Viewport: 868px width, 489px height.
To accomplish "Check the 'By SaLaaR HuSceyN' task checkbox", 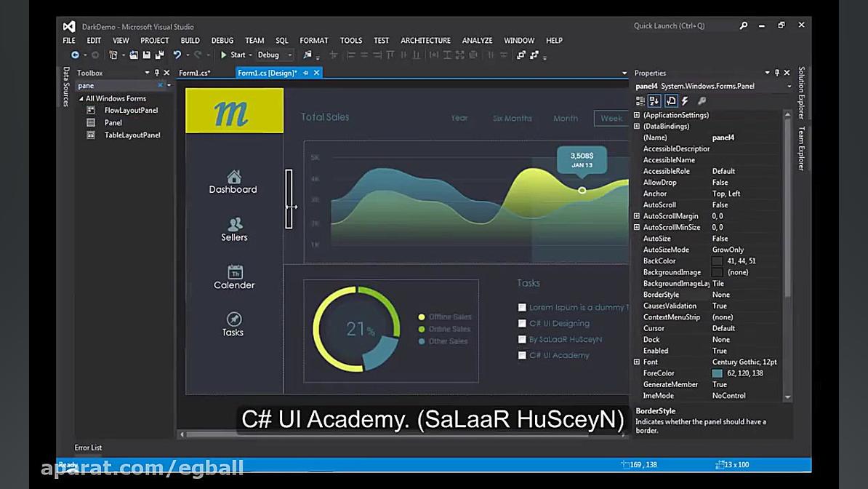I will pos(522,339).
